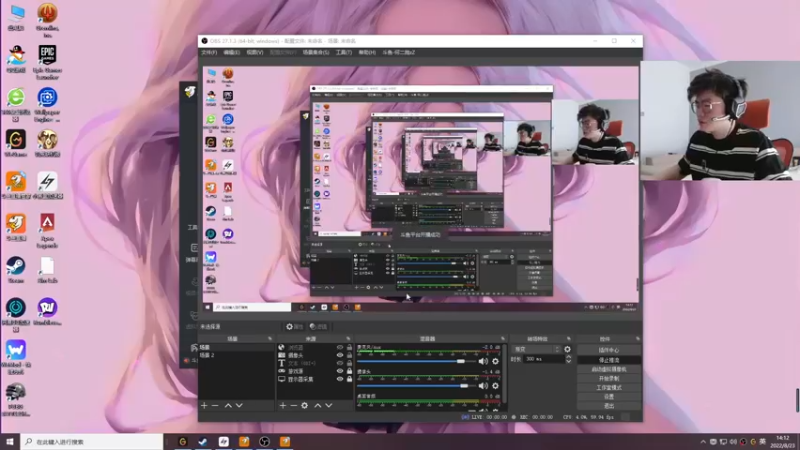Open Epic Games Launcher desktop icon
This screenshot has height=450, width=800.
(46, 54)
